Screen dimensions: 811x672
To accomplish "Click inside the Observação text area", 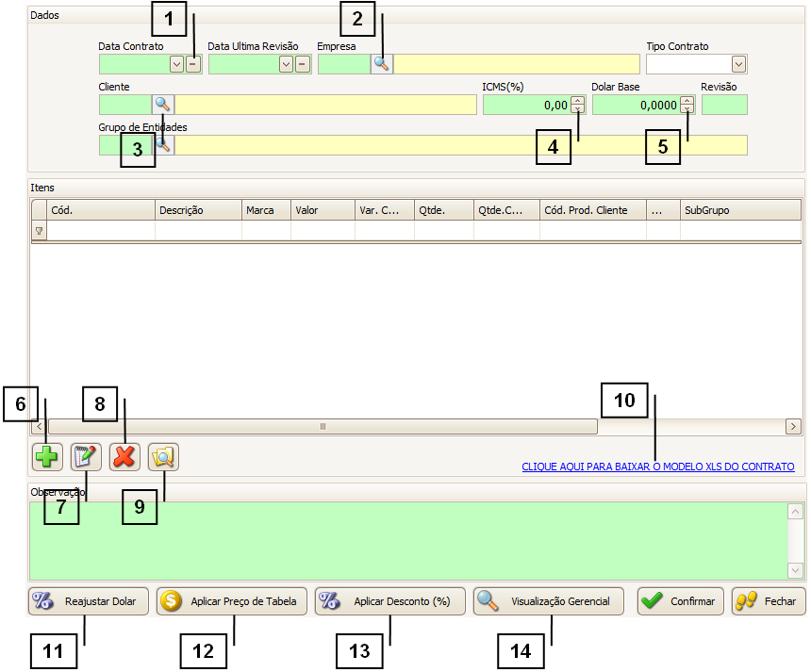I will click(x=405, y=540).
